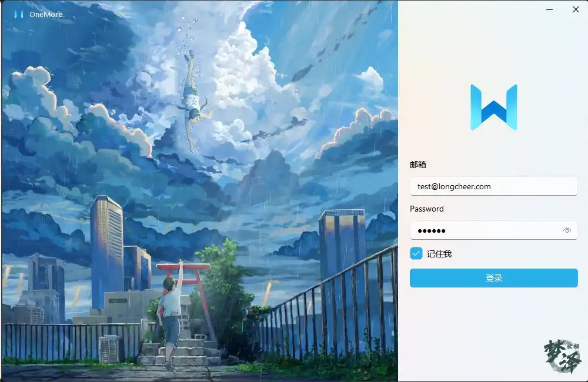This screenshot has width=588, height=382.
Task: Click the blue W logo above the form
Action: (x=493, y=108)
